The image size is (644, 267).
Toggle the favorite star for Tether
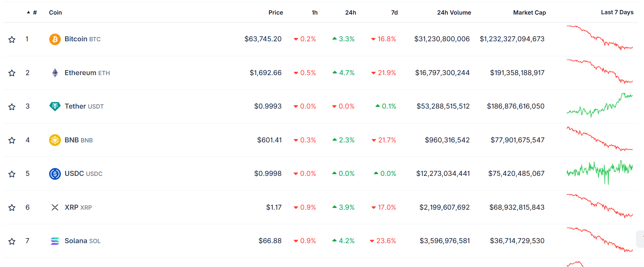(x=12, y=106)
